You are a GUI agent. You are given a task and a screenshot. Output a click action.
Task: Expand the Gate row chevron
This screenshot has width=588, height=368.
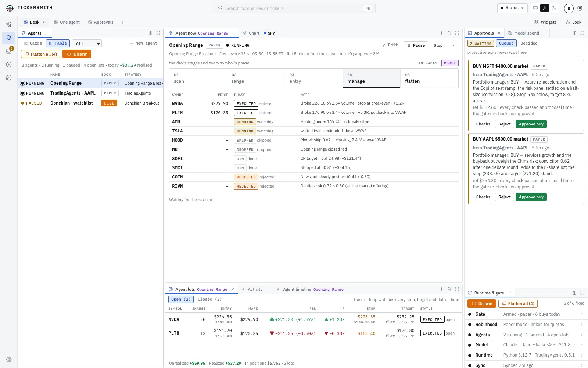582,314
